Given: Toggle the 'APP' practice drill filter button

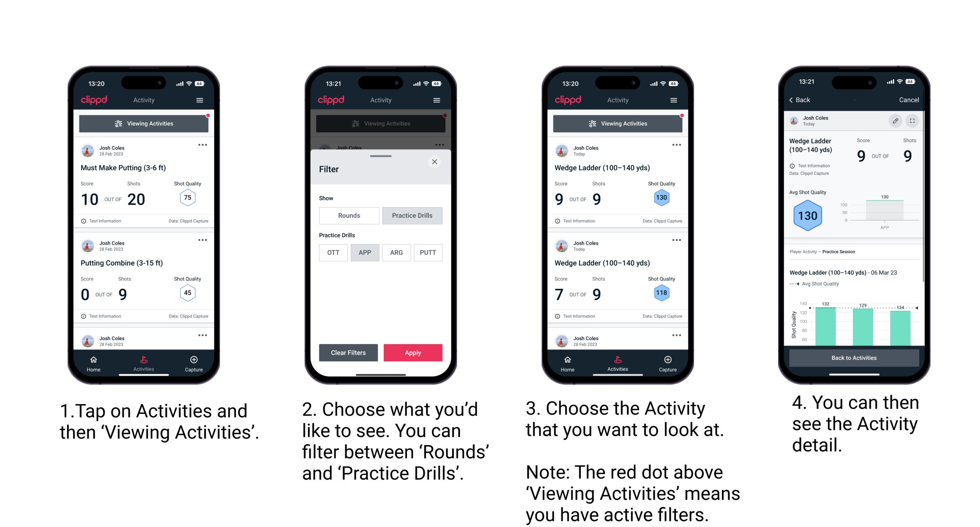Looking at the screenshot, I should coord(364,252).
